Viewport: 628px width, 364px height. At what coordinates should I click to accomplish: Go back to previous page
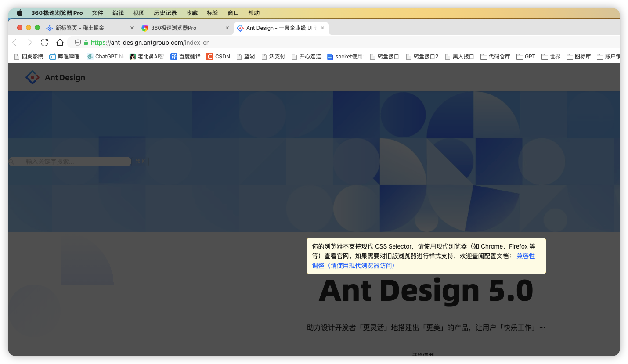click(14, 43)
